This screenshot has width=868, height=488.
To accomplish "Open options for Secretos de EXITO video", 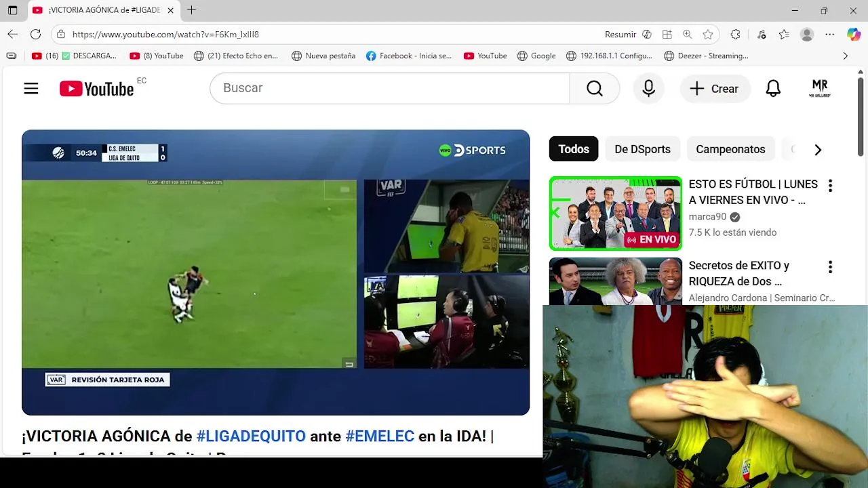I will [830, 267].
